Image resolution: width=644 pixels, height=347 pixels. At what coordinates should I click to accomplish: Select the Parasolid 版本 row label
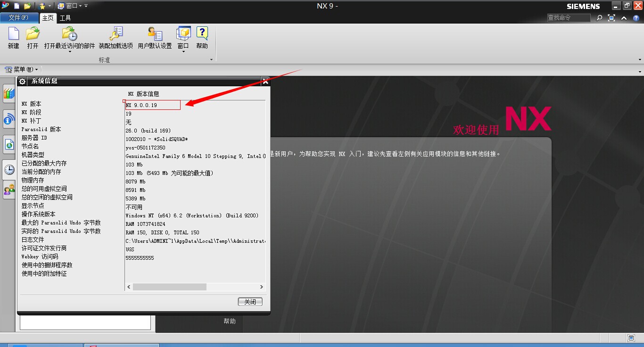tap(41, 129)
